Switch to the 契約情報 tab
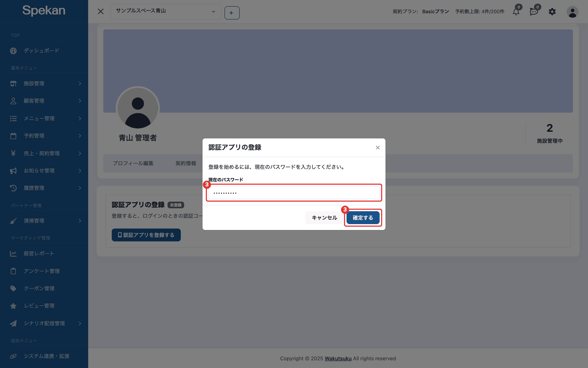 [x=186, y=163]
